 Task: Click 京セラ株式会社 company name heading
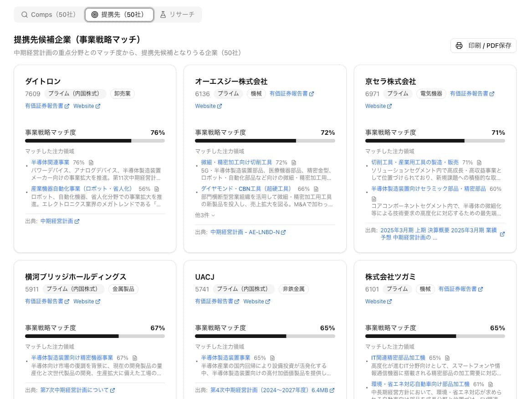pos(390,82)
